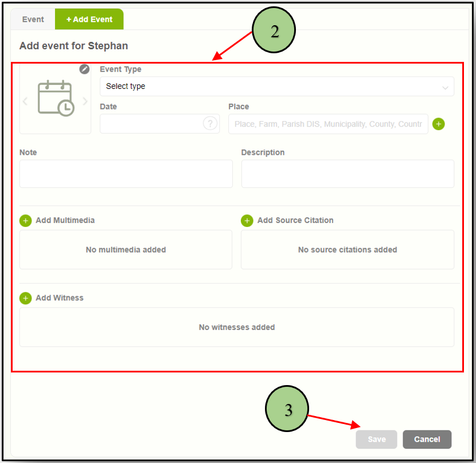Click inside the Note text box
476x463 pixels.
point(126,174)
